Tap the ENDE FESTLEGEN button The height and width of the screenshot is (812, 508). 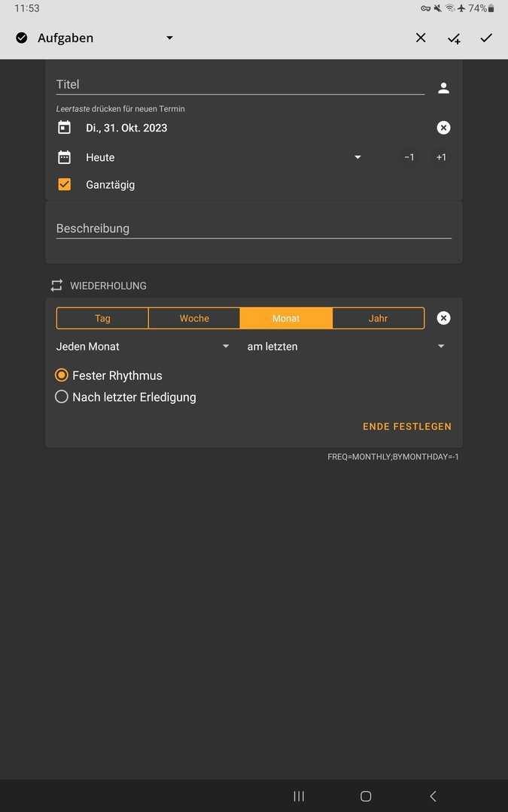point(406,426)
